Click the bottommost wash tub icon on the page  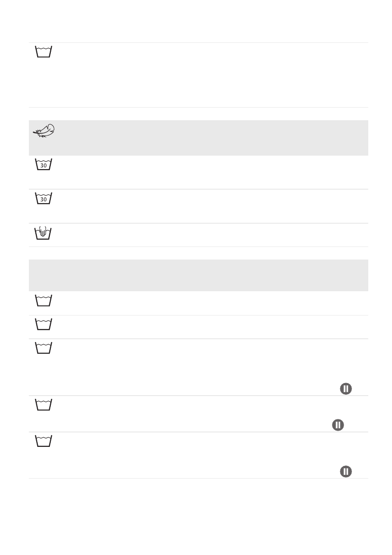point(44,441)
